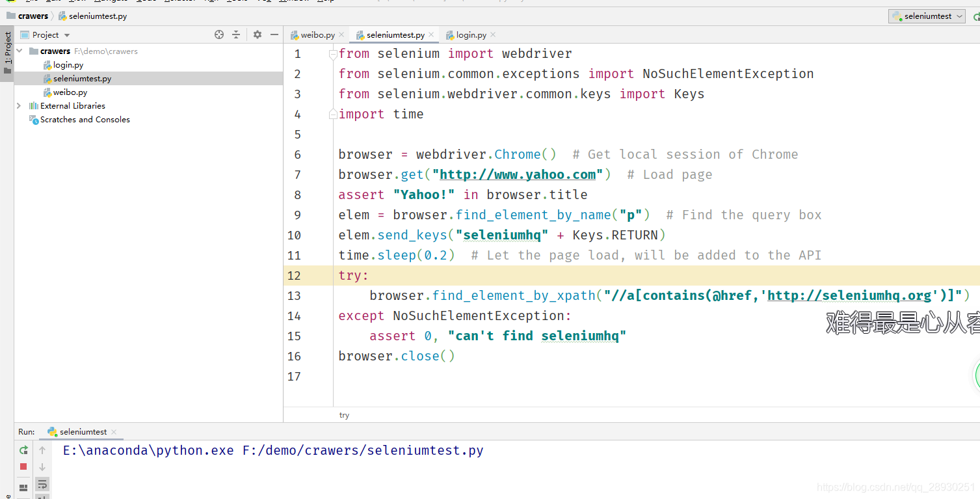Click 'time.sleep(0.2)' on line 11
Screen dimensions: 980x499
coord(397,255)
